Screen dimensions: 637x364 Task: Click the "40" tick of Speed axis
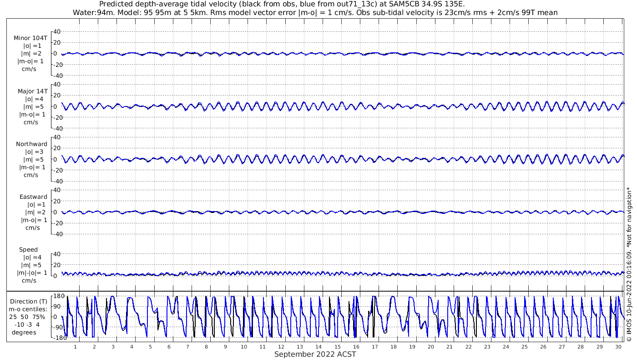coord(57,254)
